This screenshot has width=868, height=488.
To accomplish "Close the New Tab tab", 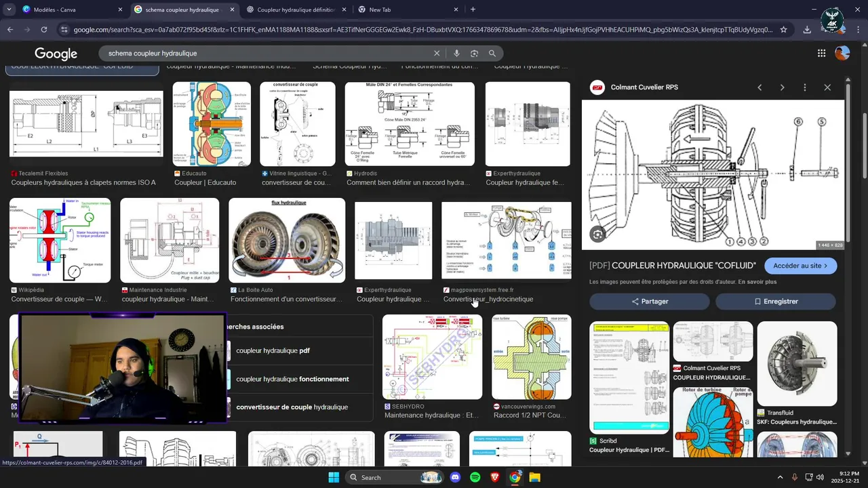I will [x=454, y=9].
